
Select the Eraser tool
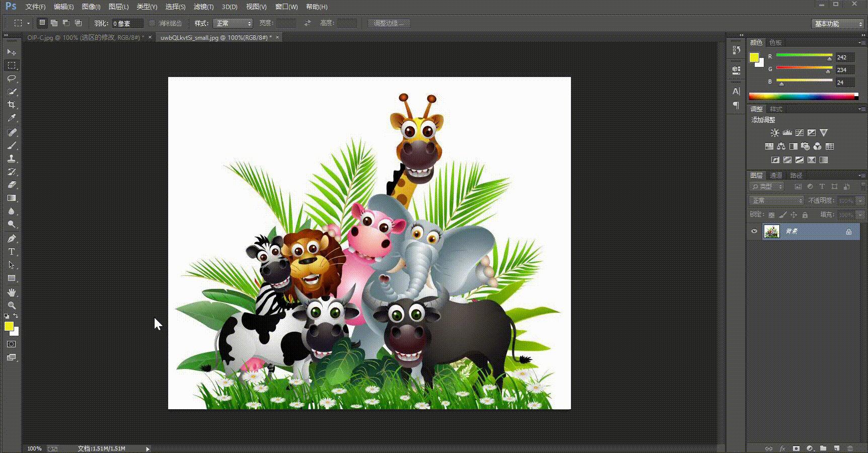point(12,185)
